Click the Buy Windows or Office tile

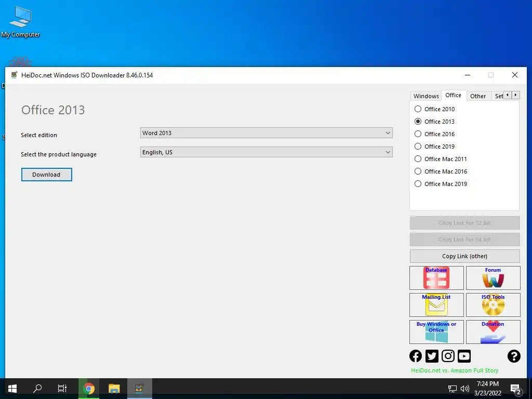436,332
